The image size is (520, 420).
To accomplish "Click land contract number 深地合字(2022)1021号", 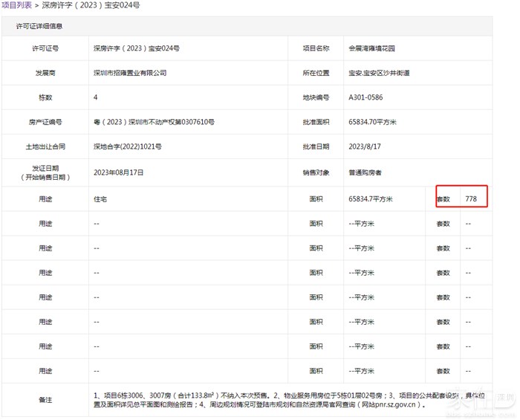I will point(126,146).
